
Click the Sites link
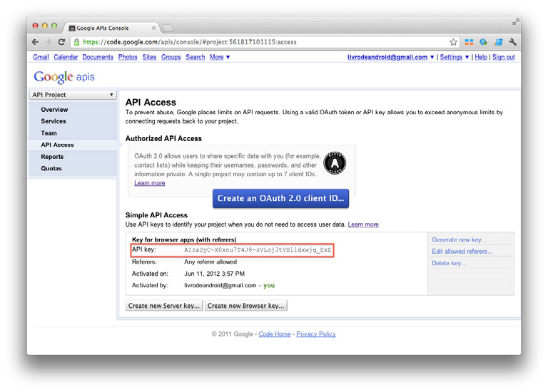[x=149, y=57]
